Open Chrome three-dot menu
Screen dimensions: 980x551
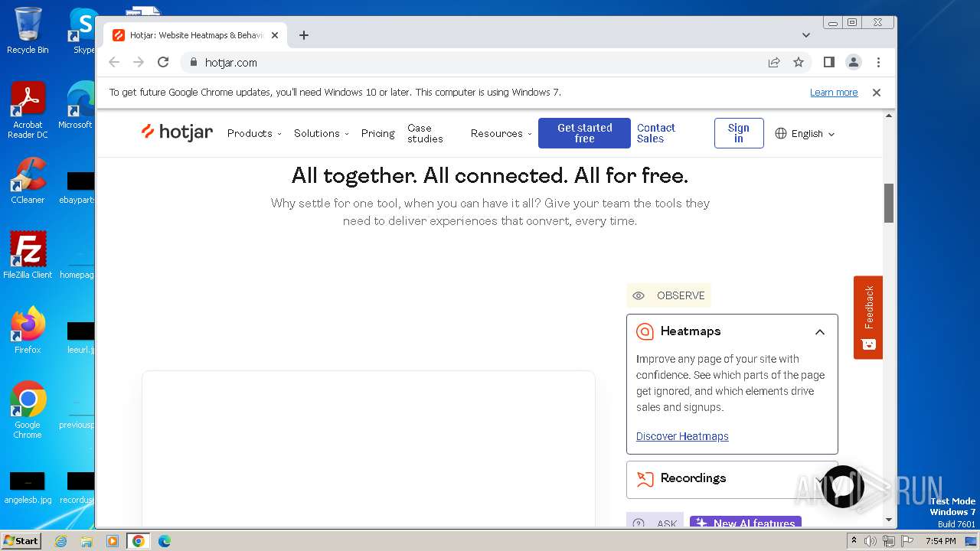coord(878,62)
